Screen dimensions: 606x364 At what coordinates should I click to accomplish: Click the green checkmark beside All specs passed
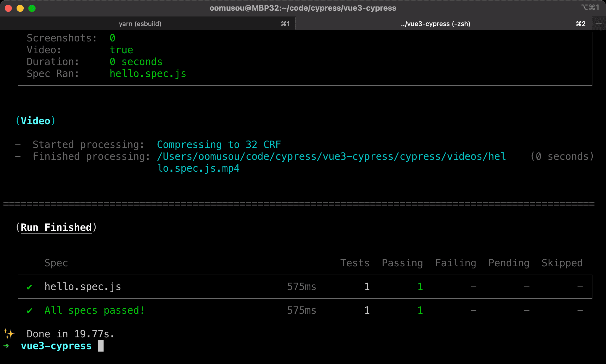click(x=30, y=310)
